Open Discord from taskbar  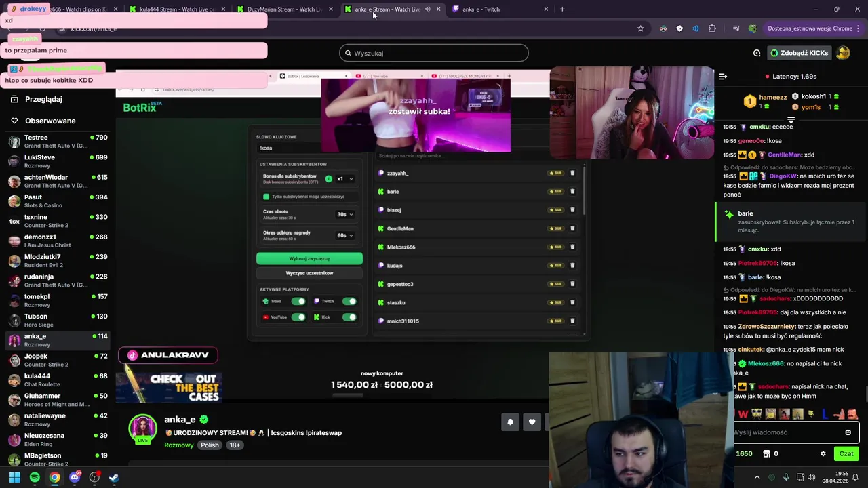tap(75, 477)
